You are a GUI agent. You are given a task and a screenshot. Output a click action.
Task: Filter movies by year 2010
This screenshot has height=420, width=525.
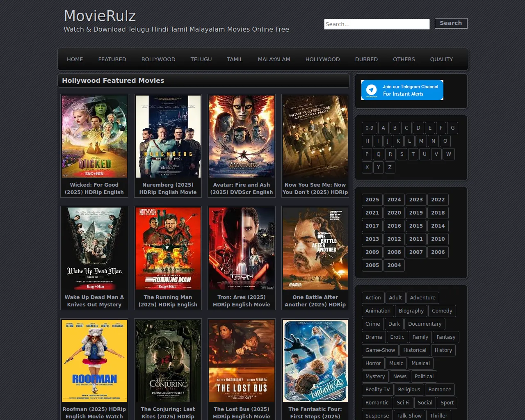(x=438, y=239)
